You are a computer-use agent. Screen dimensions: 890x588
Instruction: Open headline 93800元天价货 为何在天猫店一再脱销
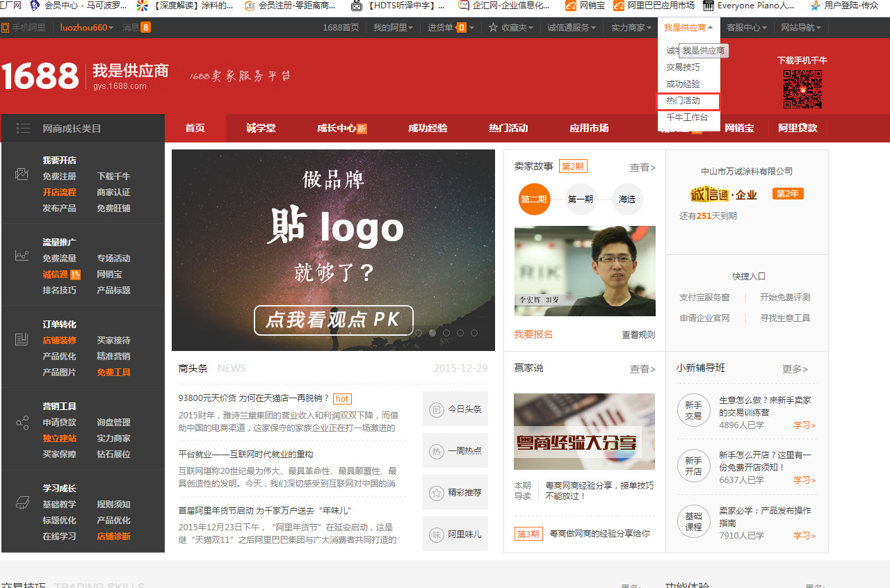point(254,398)
